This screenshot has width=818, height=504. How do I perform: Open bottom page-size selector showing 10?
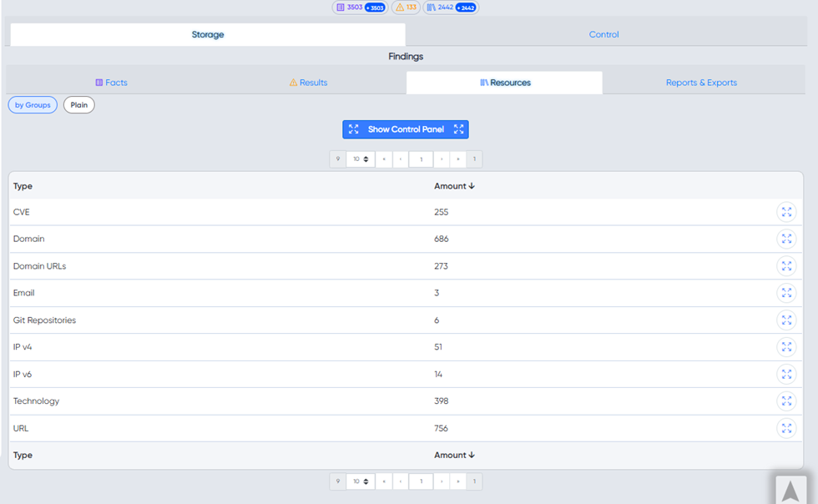[361, 481]
